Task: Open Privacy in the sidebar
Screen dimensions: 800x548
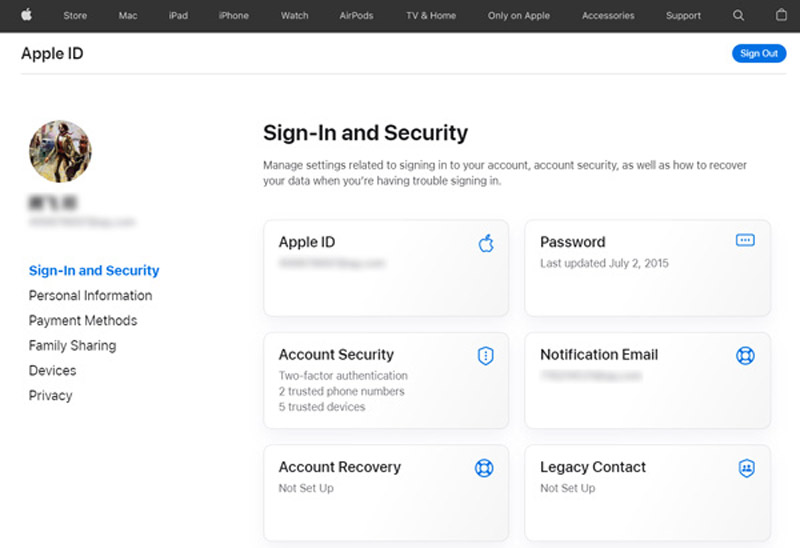Action: [x=50, y=396]
